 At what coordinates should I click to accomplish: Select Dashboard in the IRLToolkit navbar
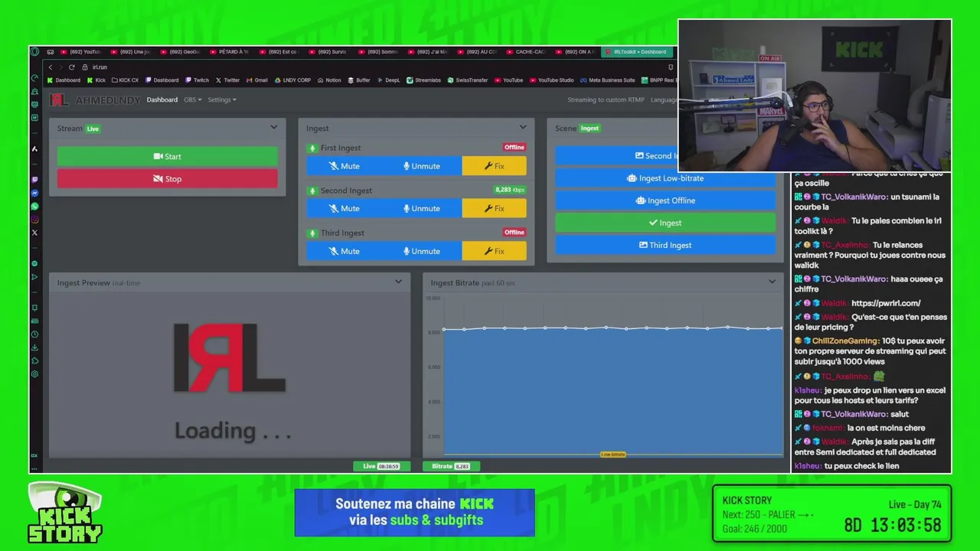coord(162,99)
